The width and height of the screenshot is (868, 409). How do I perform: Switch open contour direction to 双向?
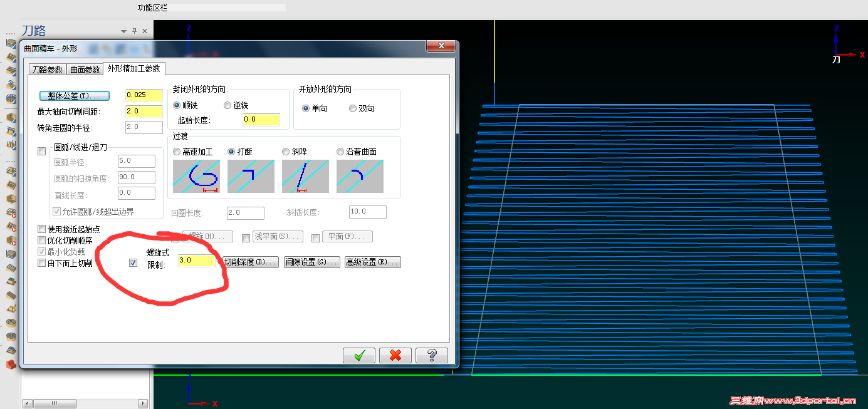[x=352, y=108]
